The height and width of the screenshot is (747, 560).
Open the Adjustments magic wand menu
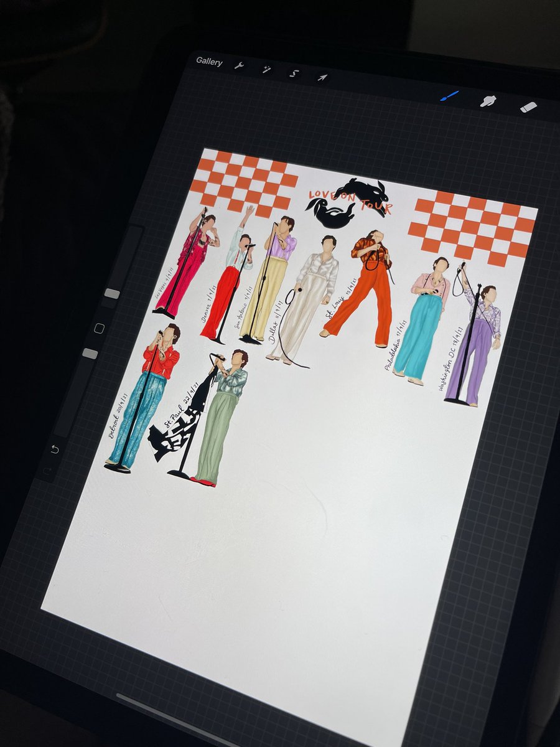[266, 69]
